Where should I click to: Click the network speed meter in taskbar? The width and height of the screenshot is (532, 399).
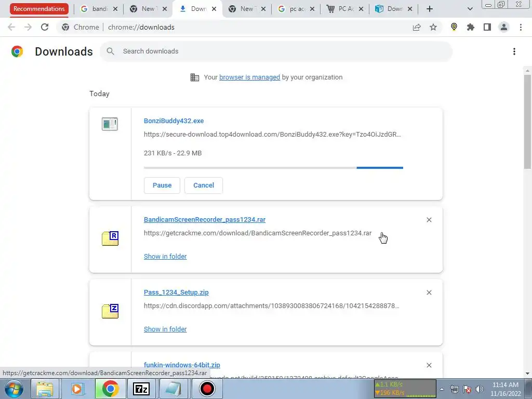coord(405,389)
